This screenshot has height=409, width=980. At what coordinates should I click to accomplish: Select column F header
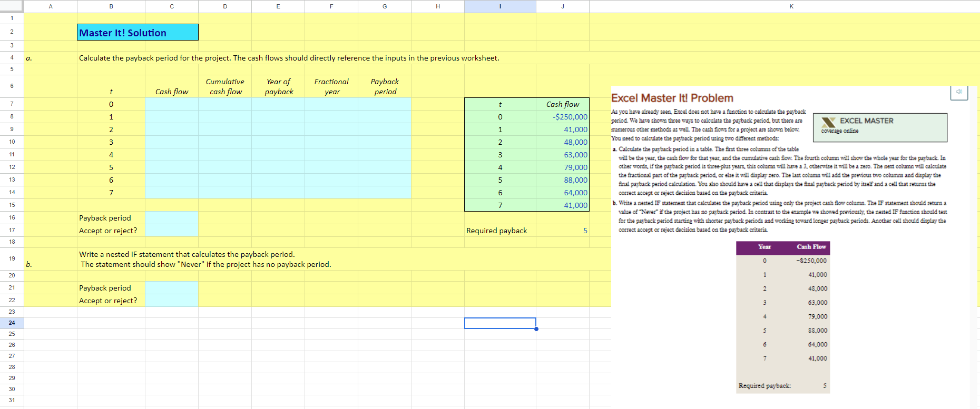pos(331,6)
